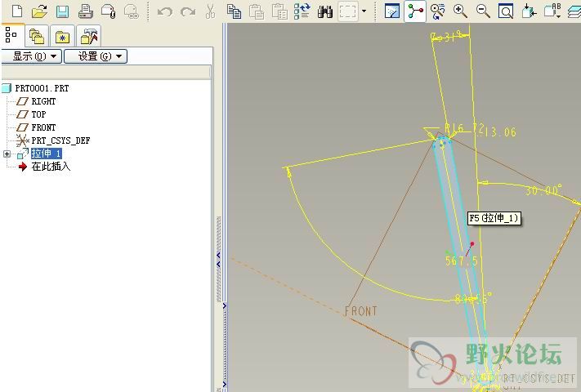581x392 pixels.
Task: Click the Layers icon at toolbar edge
Action: coord(574,11)
